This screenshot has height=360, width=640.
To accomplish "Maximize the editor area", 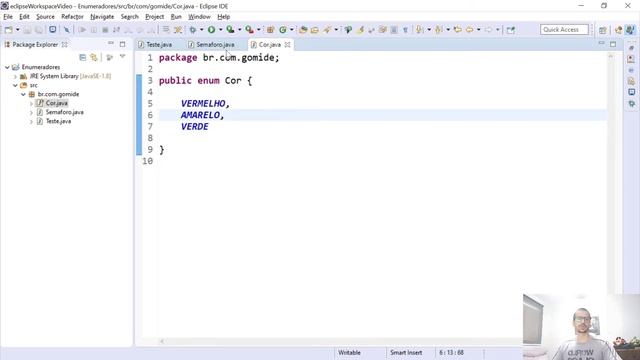I will point(613,44).
